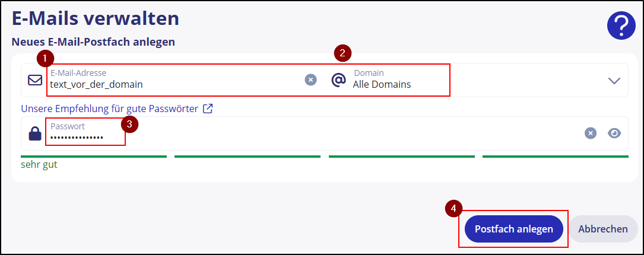This screenshot has width=644, height=255.
Task: Click the first green password strength bar
Action: (x=94, y=157)
